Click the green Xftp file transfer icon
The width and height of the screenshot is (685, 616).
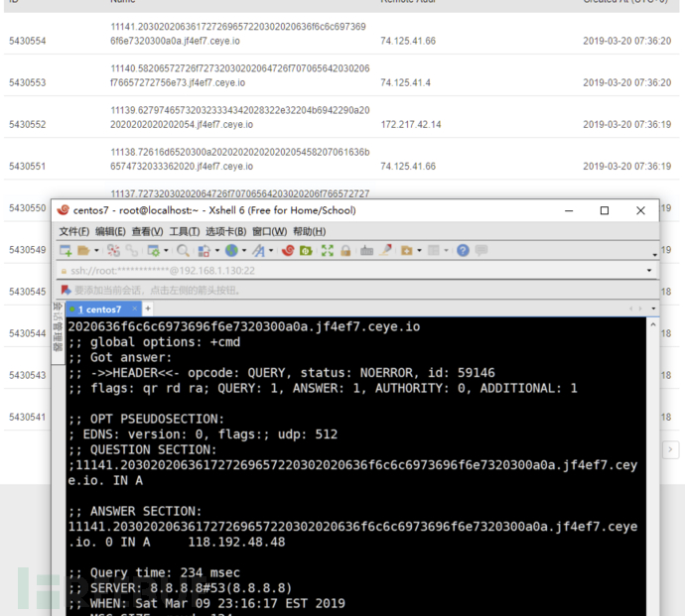coord(306,251)
